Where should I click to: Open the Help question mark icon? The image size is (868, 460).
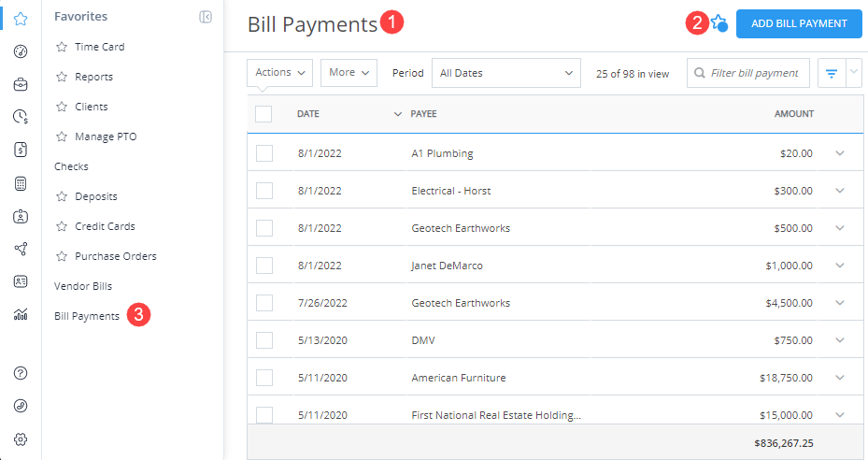tap(21, 373)
